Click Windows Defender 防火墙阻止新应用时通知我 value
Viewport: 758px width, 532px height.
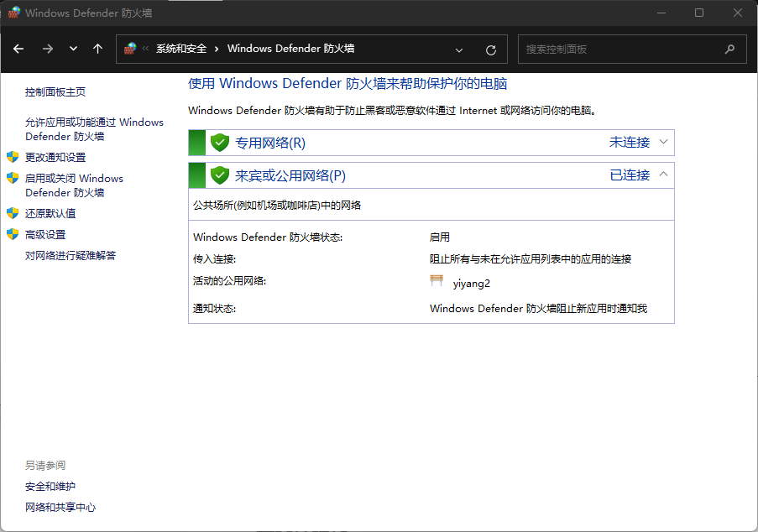538,308
